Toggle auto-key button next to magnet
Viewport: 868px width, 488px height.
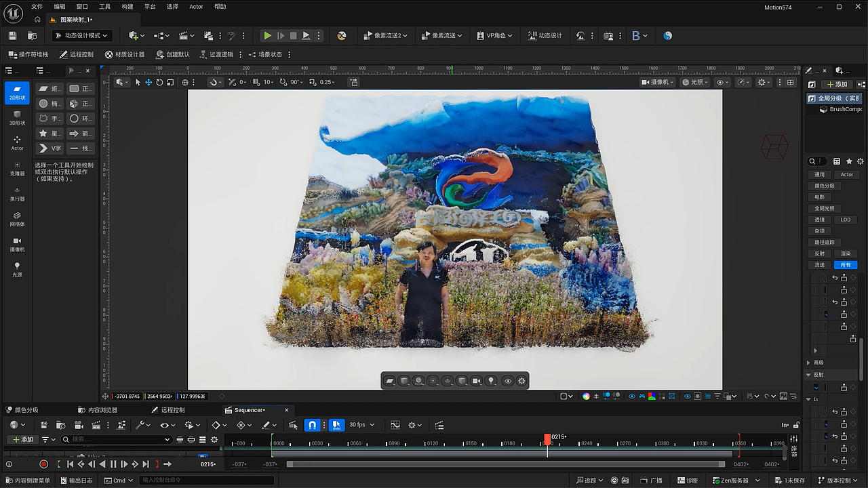click(x=337, y=425)
